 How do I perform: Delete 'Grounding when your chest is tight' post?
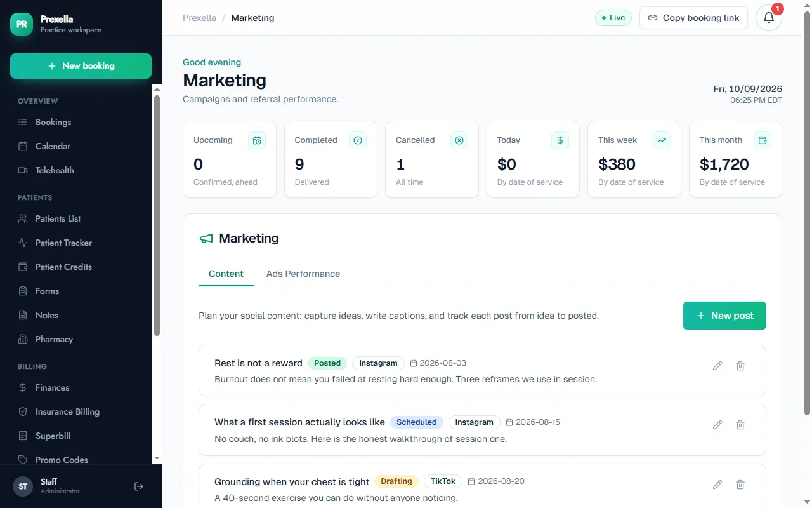[x=740, y=485]
